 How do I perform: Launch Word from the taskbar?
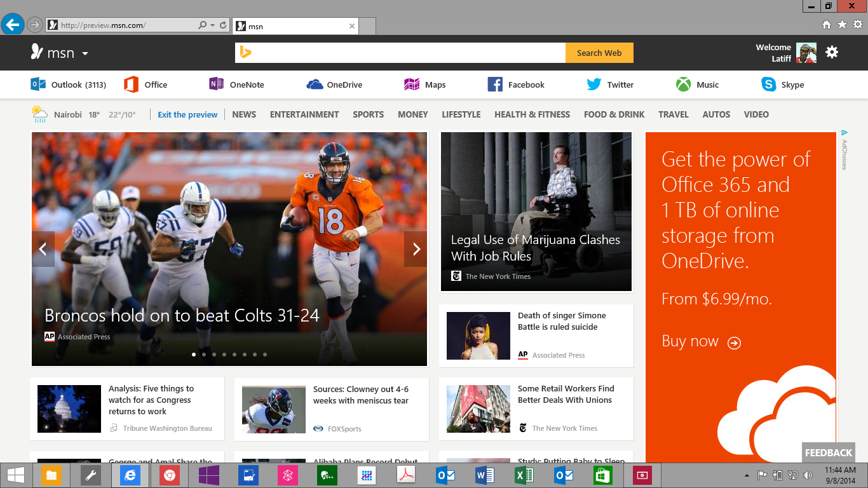(484, 475)
